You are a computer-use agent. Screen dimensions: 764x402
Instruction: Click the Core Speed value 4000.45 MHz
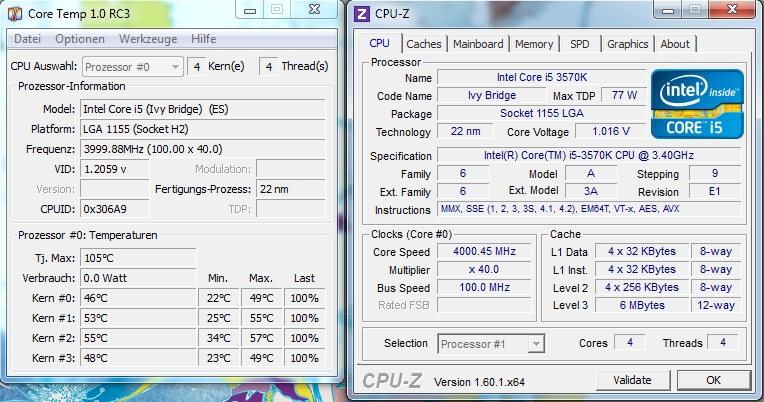484,251
